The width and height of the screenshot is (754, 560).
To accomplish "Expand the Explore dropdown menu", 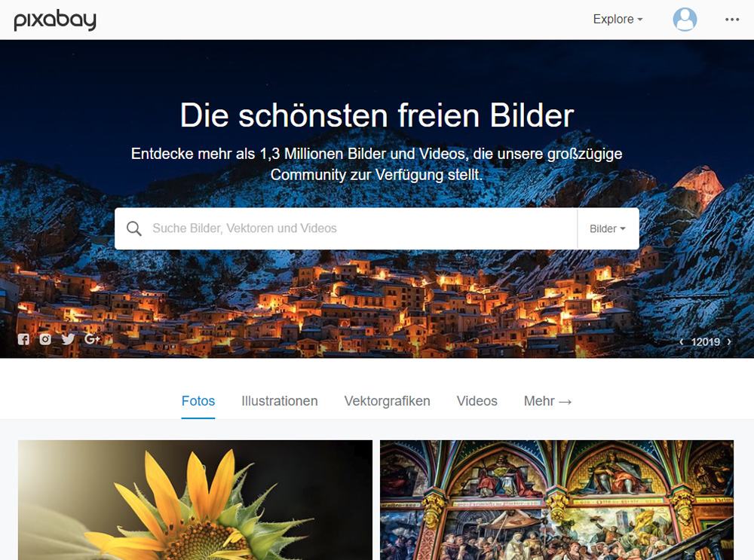I will pyautogui.click(x=618, y=20).
